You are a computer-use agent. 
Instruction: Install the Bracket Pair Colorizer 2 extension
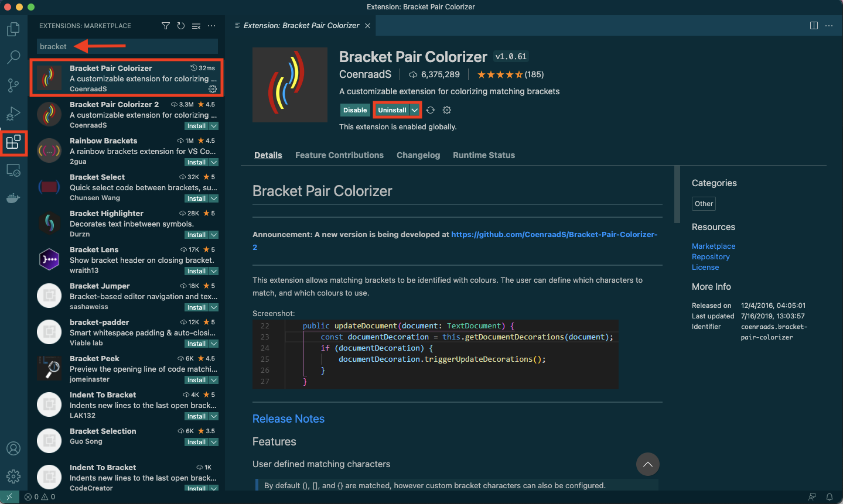click(x=196, y=126)
